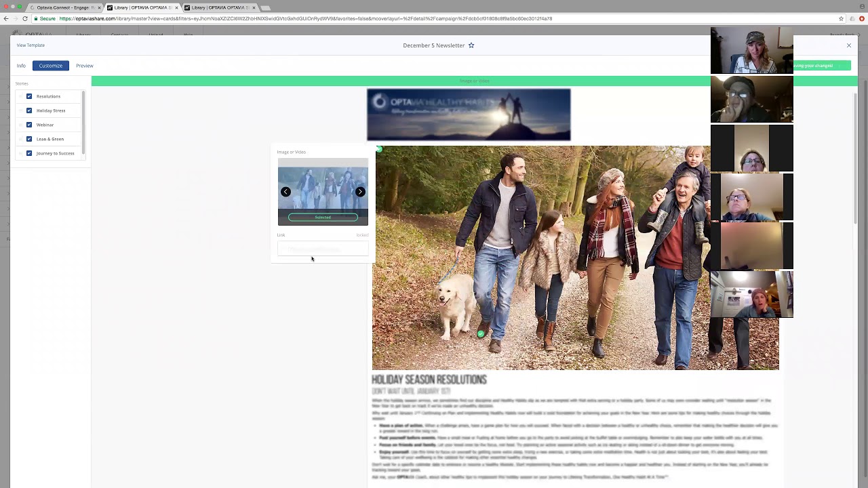Image resolution: width=868 pixels, height=488 pixels.
Task: Close the Optavia Connect browser tab
Action: pyautogui.click(x=99, y=7)
